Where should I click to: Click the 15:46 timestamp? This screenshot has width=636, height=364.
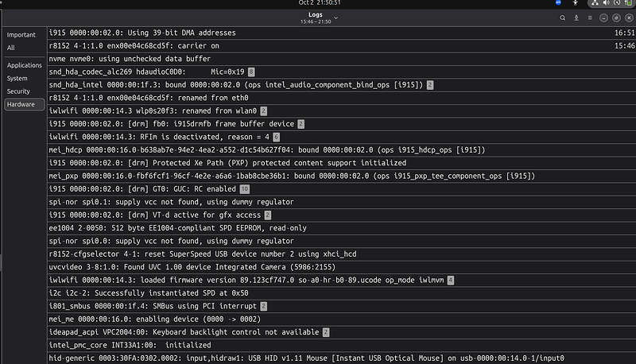625,46
